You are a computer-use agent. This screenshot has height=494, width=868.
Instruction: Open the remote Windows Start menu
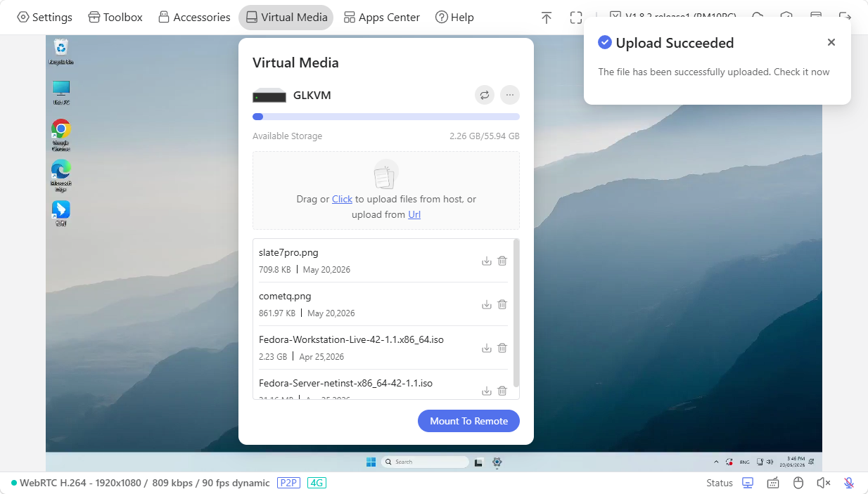point(371,462)
